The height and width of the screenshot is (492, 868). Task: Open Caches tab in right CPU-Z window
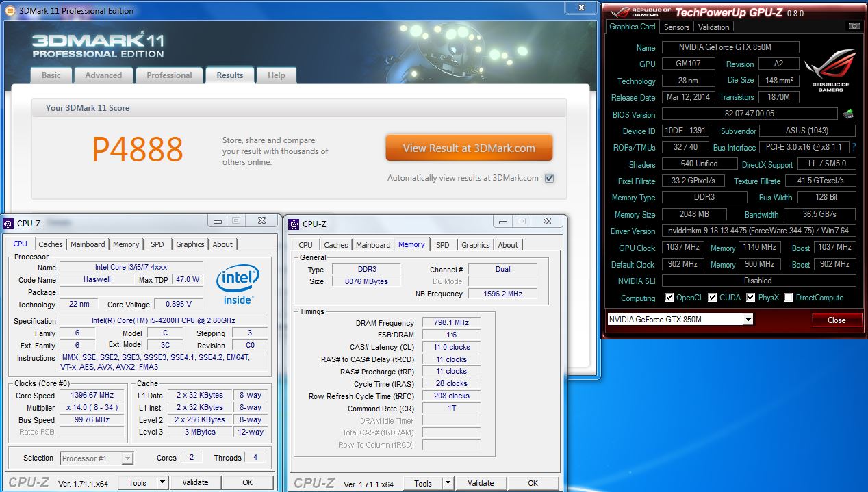[336, 245]
